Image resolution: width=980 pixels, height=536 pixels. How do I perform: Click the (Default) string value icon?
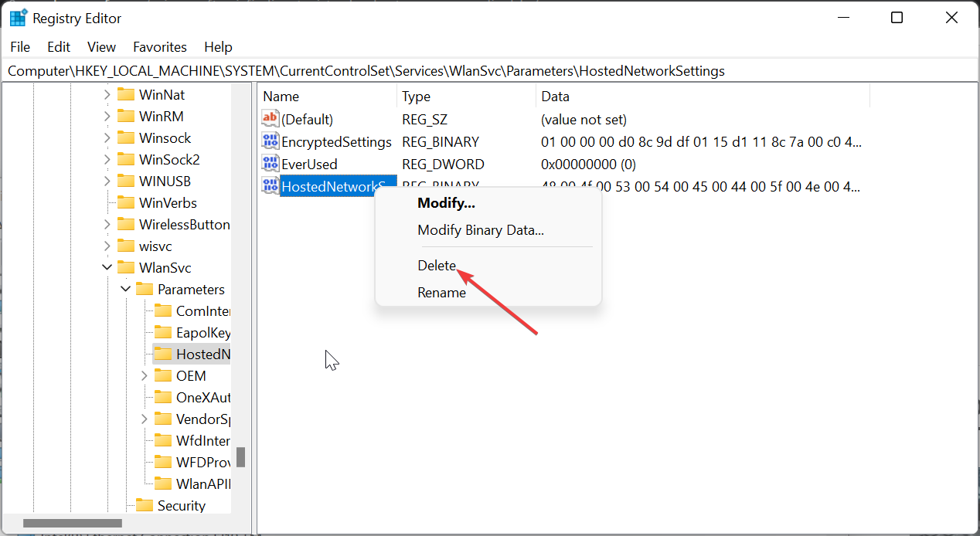pyautogui.click(x=271, y=119)
